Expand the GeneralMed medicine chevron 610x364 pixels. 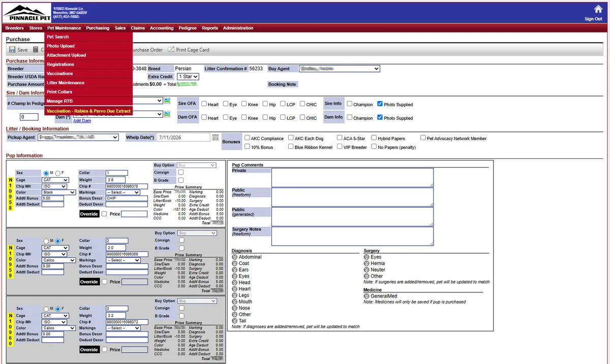367,296
